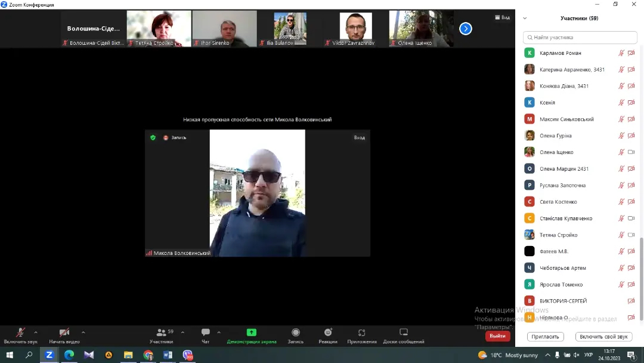Toggle camera with Начать видео

(x=64, y=333)
